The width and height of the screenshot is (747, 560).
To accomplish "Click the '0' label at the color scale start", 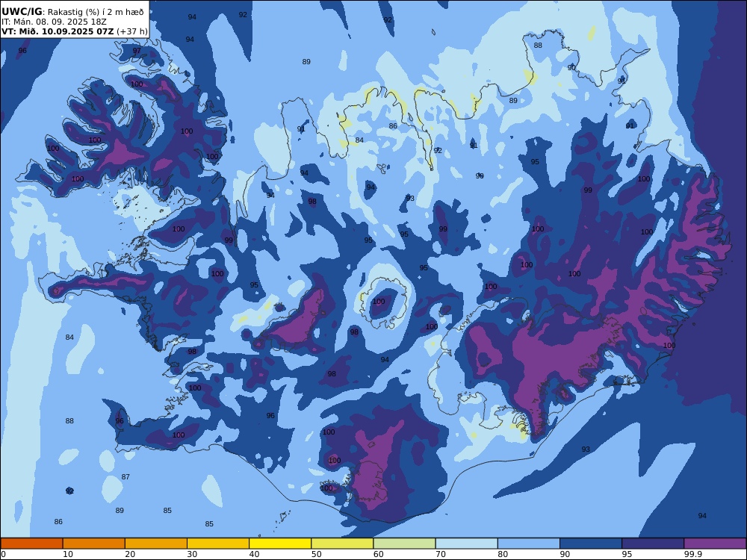I will click(x=3, y=554).
